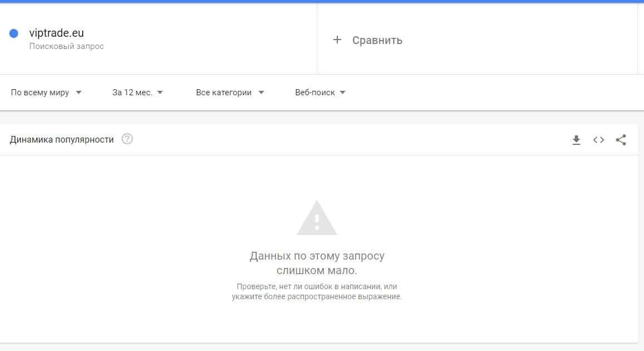Click the Поисковый запрос label

pos(66,46)
